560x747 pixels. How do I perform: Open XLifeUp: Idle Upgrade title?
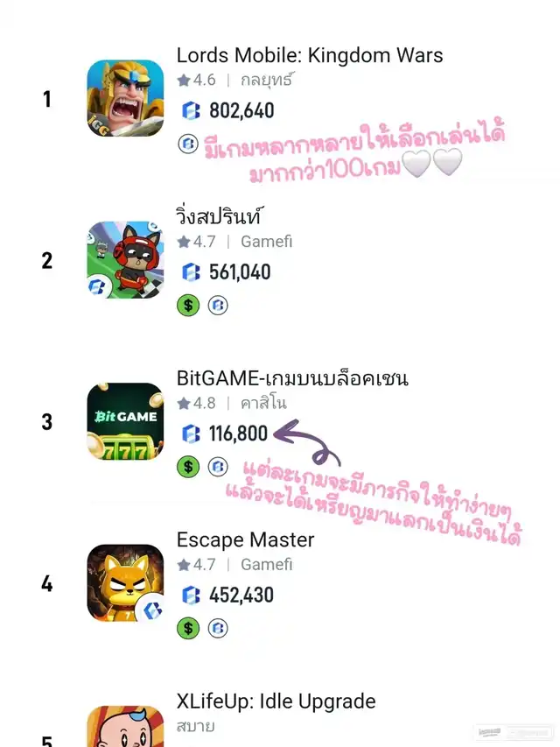point(276,701)
